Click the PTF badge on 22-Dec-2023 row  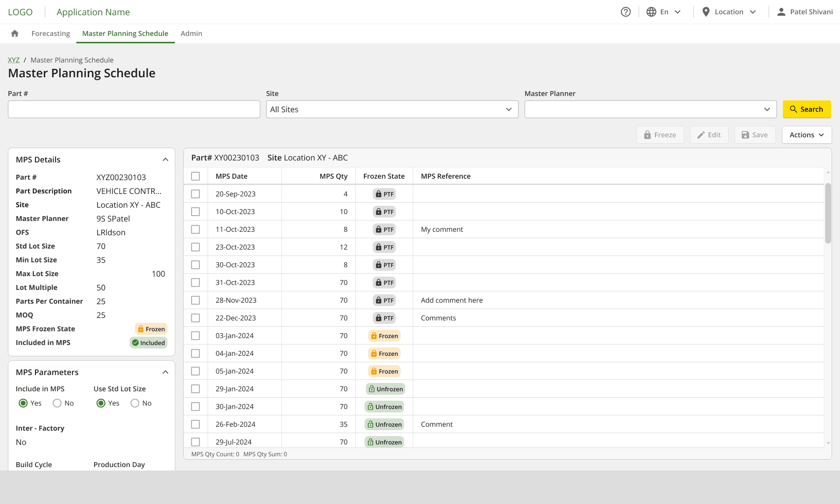click(x=385, y=318)
